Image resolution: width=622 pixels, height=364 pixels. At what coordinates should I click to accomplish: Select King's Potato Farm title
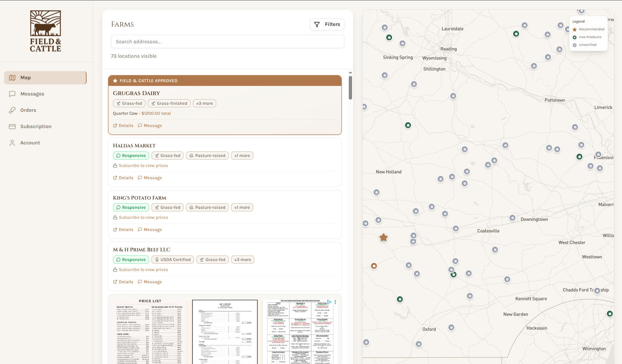click(140, 198)
